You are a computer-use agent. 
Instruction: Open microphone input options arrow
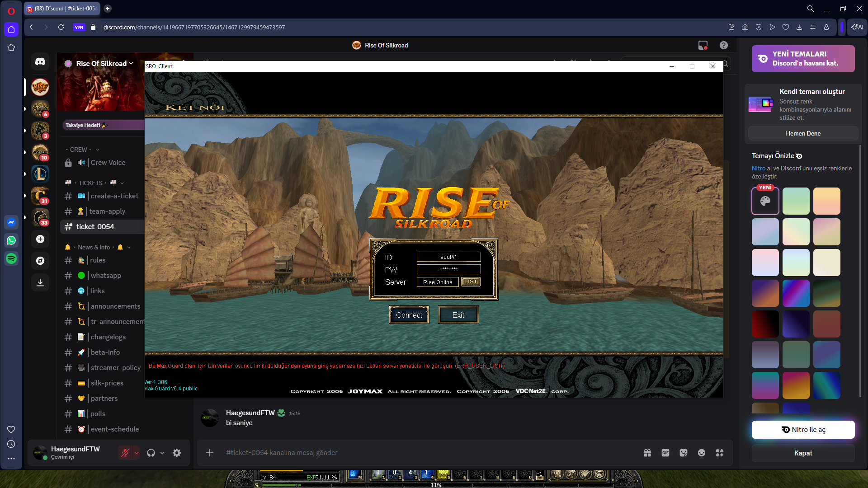[137, 453]
